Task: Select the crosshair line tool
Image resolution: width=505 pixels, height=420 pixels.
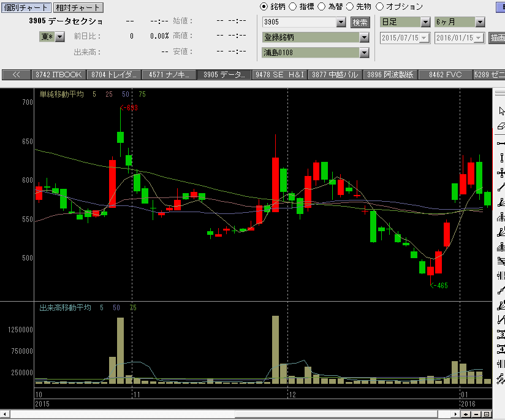Action: tap(501, 173)
